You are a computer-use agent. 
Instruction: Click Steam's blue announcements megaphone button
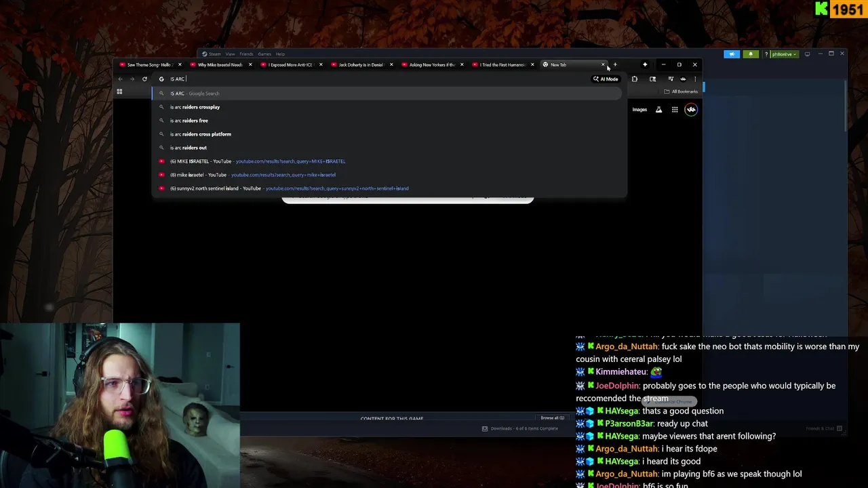coord(732,54)
